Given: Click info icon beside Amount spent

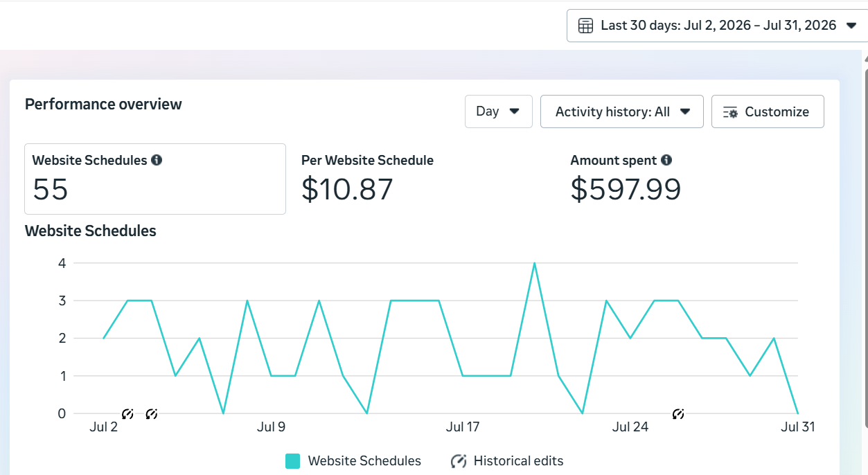Looking at the screenshot, I should (x=666, y=160).
